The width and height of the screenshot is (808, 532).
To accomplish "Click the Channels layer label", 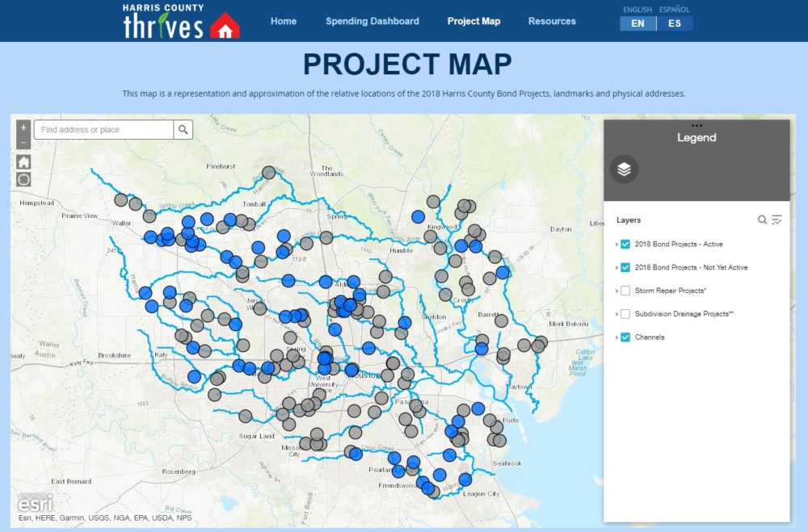I will [650, 337].
